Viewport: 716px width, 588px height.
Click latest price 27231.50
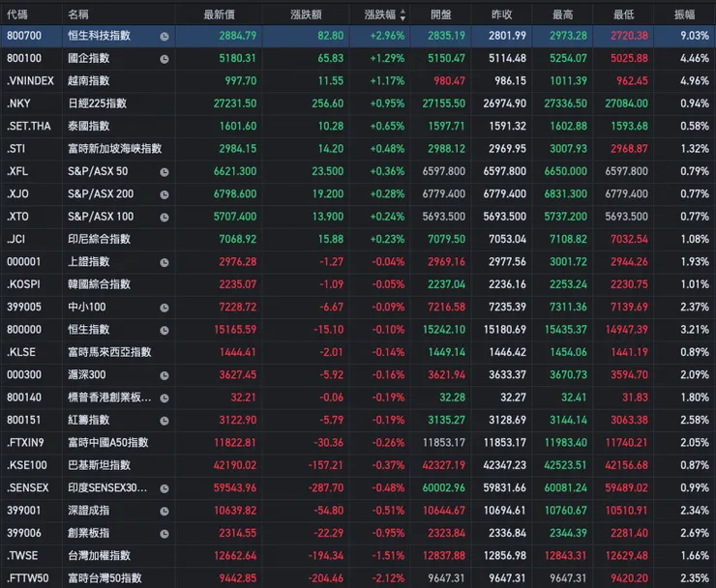(235, 103)
